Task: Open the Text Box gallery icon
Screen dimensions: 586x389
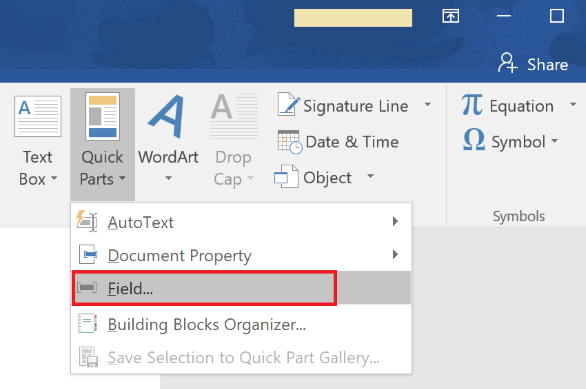Action: [38, 116]
